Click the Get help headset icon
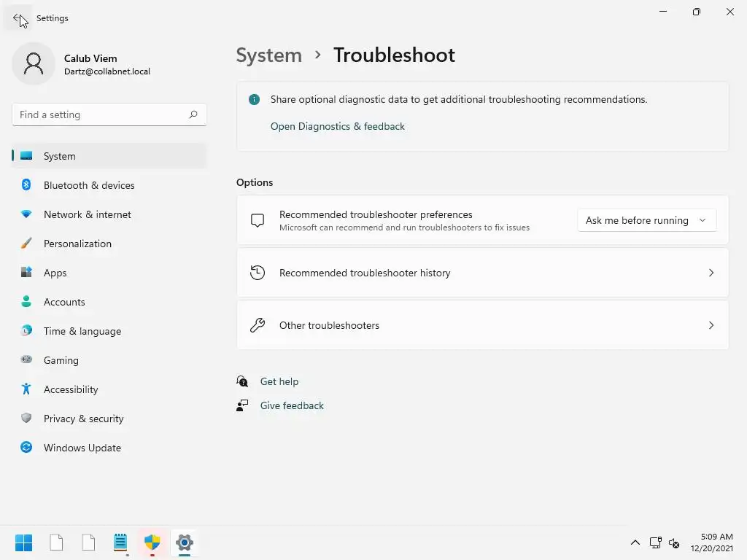This screenshot has height=560, width=747. (242, 381)
